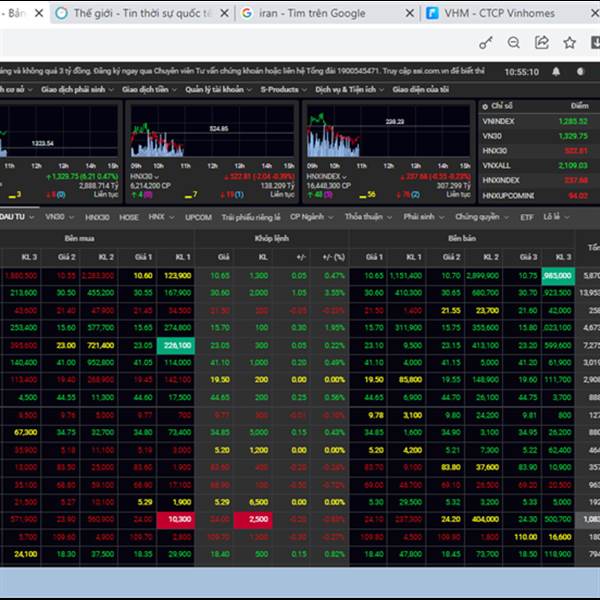Viewport: 600px width, 600px height.
Task: Click yellow volume cell 404,000
Action: point(485,520)
